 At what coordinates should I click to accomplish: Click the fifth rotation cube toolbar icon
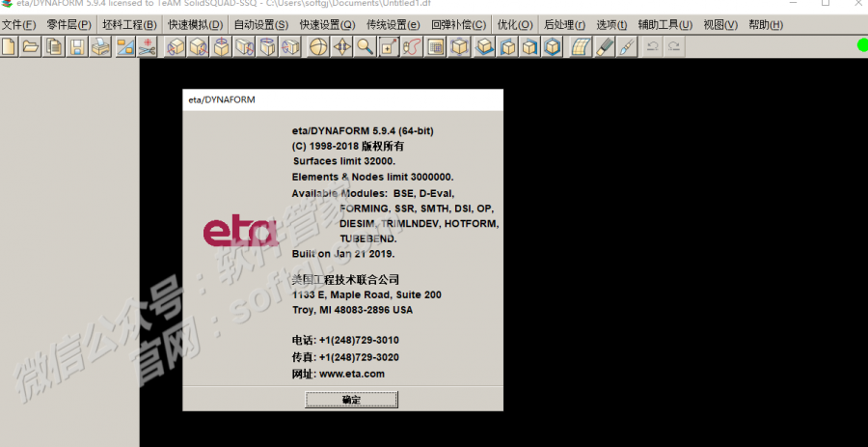pyautogui.click(x=267, y=47)
